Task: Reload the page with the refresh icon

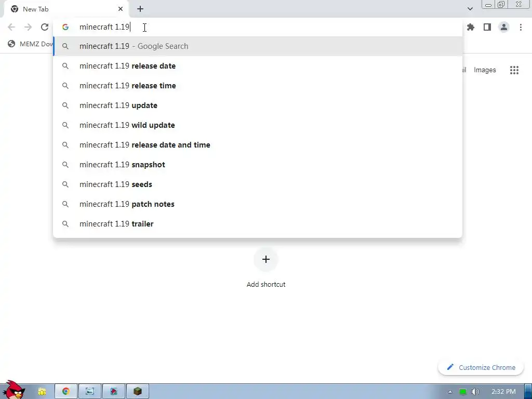Action: point(45,27)
